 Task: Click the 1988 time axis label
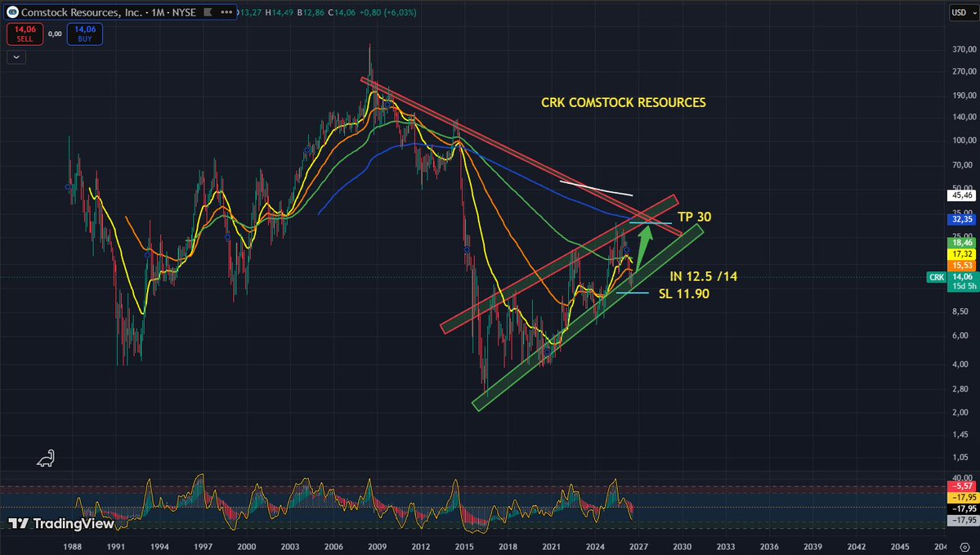73,546
